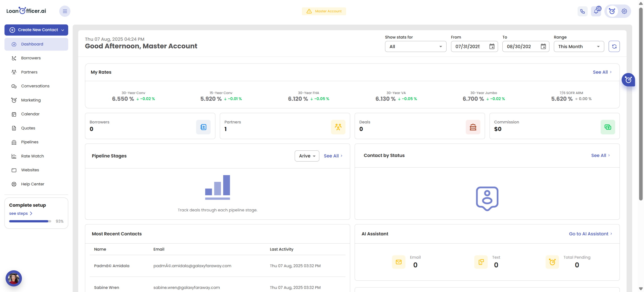Click the Borrowers card contact icon
The width and height of the screenshot is (644, 292).
click(x=203, y=127)
